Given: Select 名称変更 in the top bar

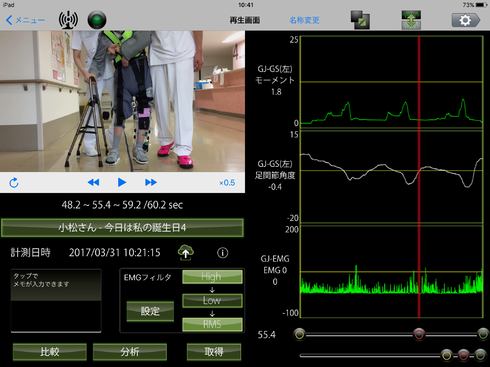Looking at the screenshot, I should [304, 20].
